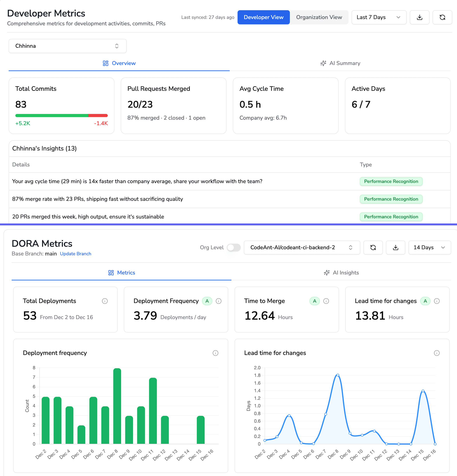The height and width of the screenshot is (476, 457).
Task: Open the Chhinna developer selector
Action: pyautogui.click(x=67, y=46)
